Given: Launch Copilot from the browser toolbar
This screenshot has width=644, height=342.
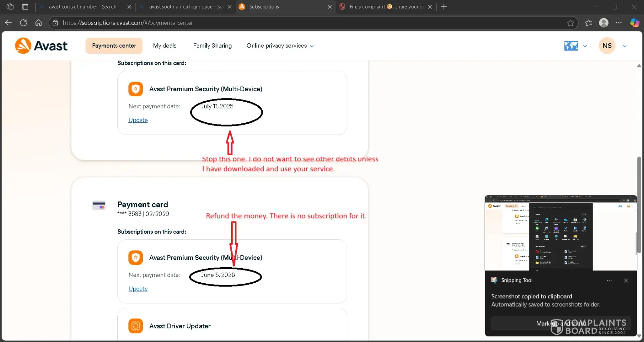Looking at the screenshot, I should pos(635,23).
